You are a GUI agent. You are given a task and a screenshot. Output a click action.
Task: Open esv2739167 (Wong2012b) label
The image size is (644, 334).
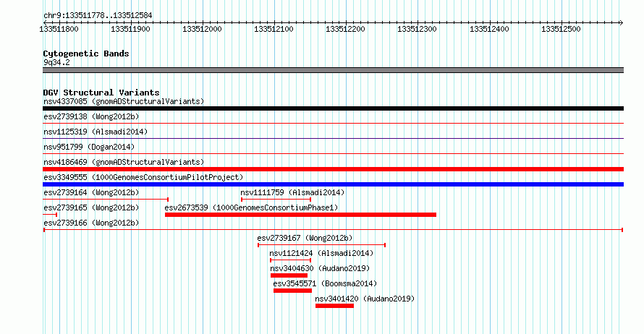(x=305, y=238)
